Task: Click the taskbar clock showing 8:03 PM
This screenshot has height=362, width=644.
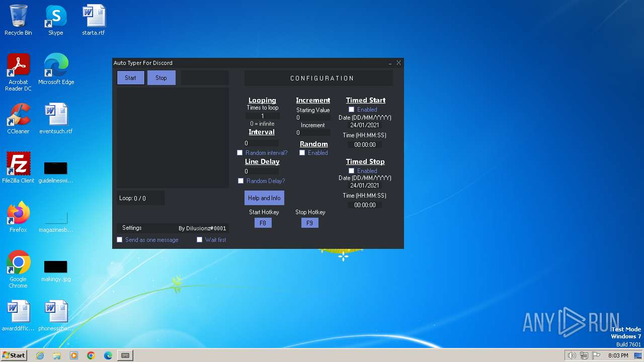Action: click(x=618, y=355)
